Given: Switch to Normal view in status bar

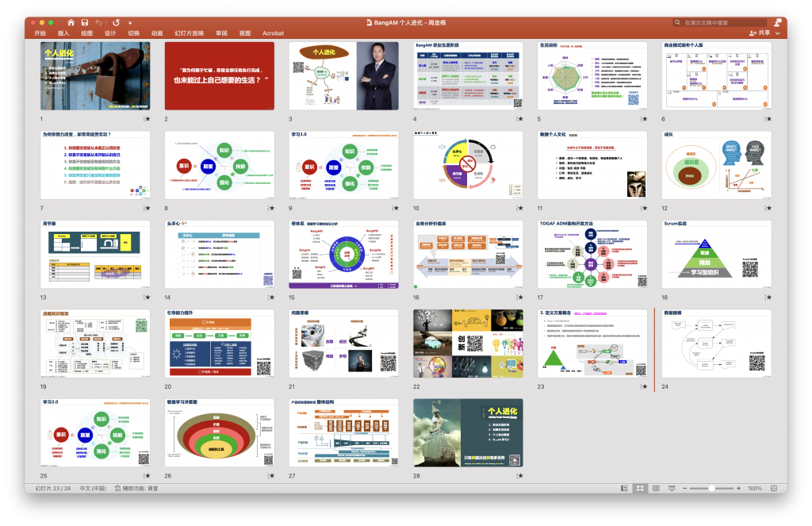Looking at the screenshot, I should [624, 488].
